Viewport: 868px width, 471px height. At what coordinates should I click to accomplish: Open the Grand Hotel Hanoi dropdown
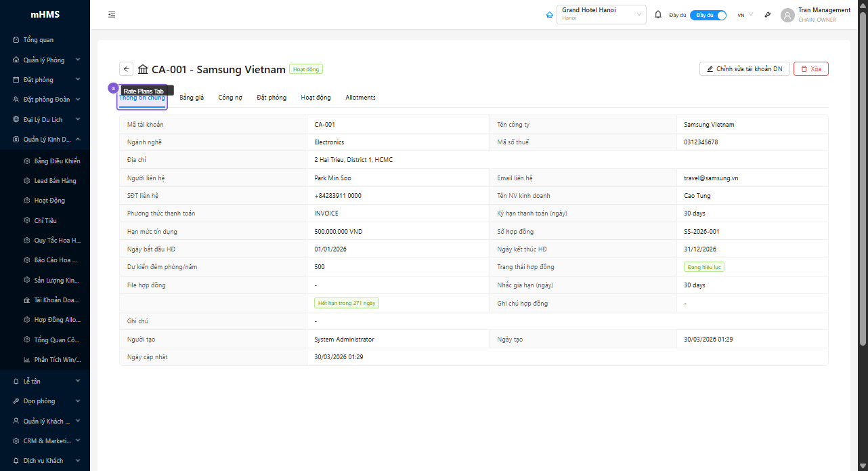click(x=601, y=15)
